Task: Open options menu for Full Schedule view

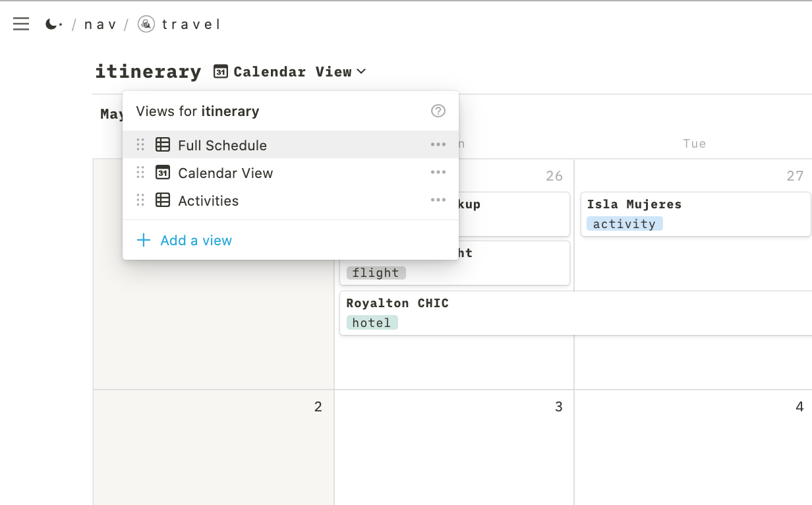Action: 438,145
